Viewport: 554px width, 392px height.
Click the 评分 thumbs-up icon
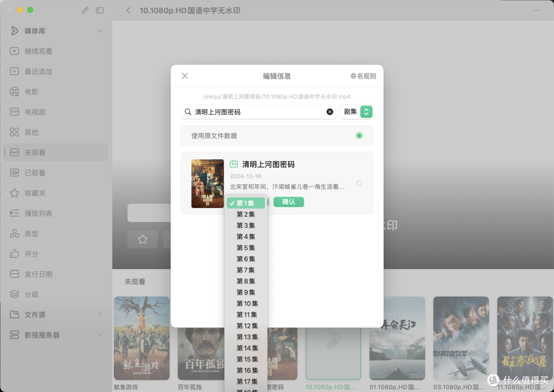[x=14, y=254]
